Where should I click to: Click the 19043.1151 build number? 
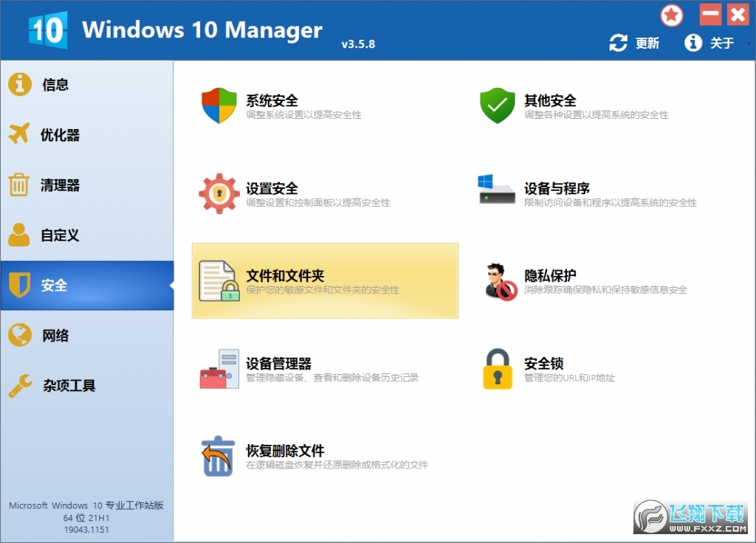coord(86,530)
